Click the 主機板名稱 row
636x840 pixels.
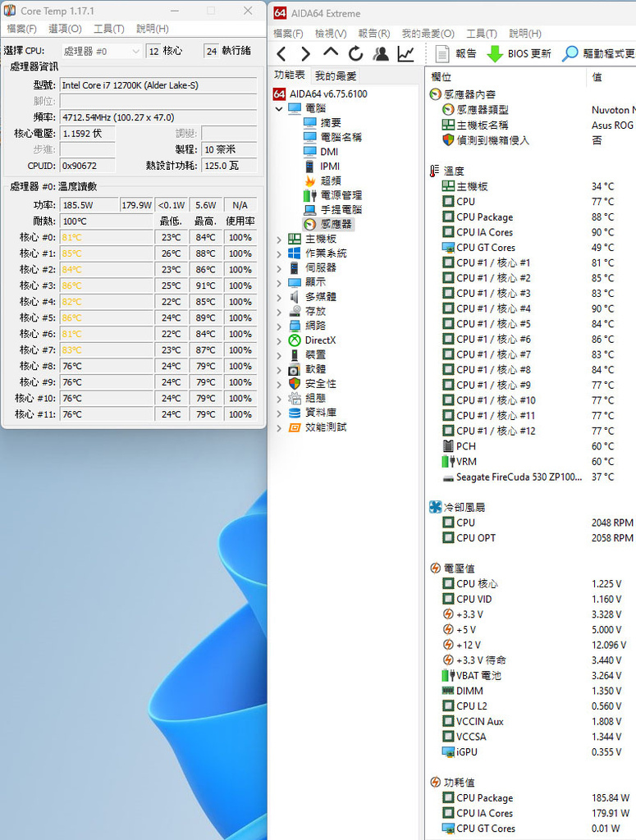(x=538, y=125)
